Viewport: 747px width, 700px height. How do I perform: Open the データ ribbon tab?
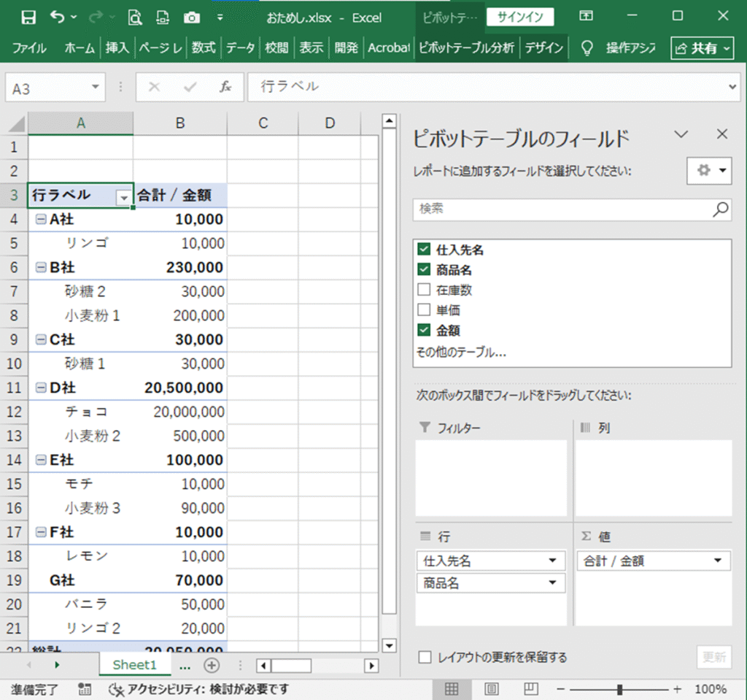pyautogui.click(x=240, y=47)
